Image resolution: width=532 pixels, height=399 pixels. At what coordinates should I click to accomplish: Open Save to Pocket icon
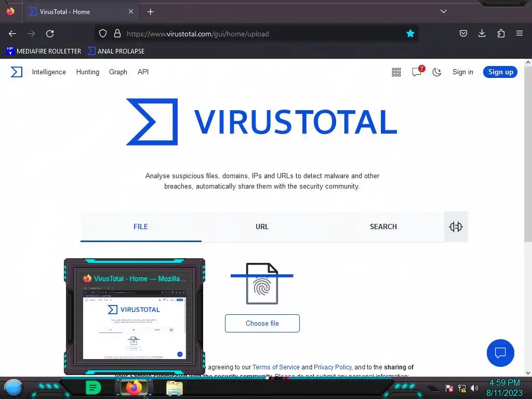pyautogui.click(x=463, y=33)
